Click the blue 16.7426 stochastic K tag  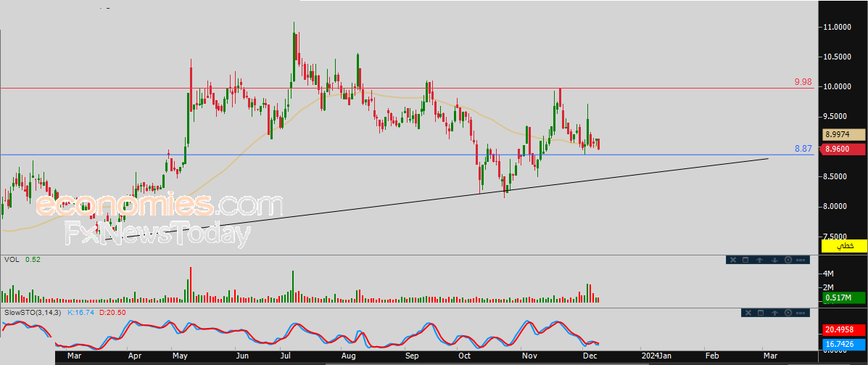coord(843,344)
